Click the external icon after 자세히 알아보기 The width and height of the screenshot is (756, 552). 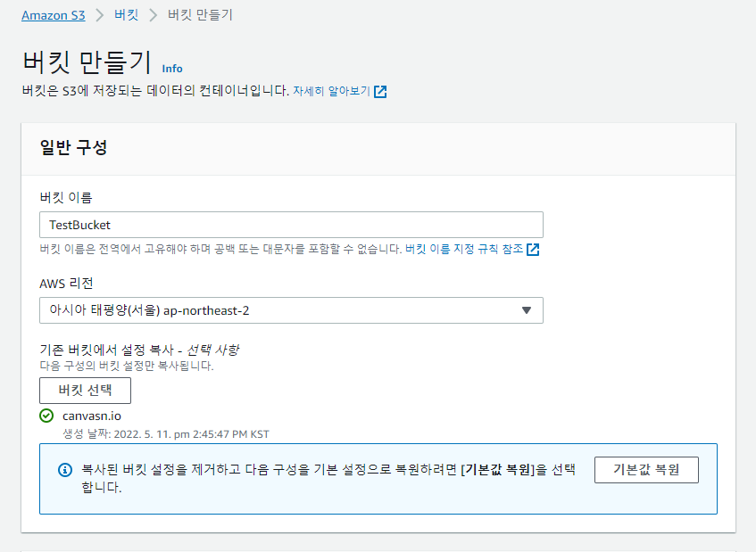pyautogui.click(x=380, y=92)
